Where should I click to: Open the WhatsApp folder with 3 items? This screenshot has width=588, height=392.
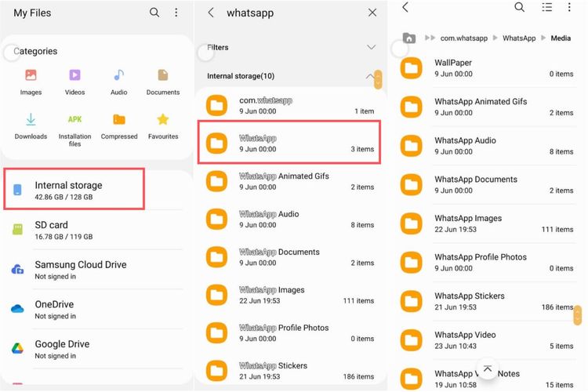[x=289, y=142]
